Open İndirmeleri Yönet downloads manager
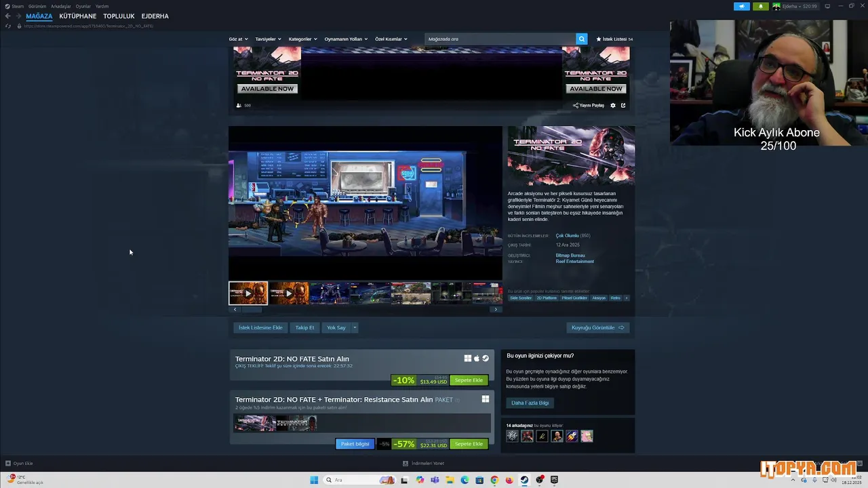The width and height of the screenshot is (868, 488). [424, 464]
